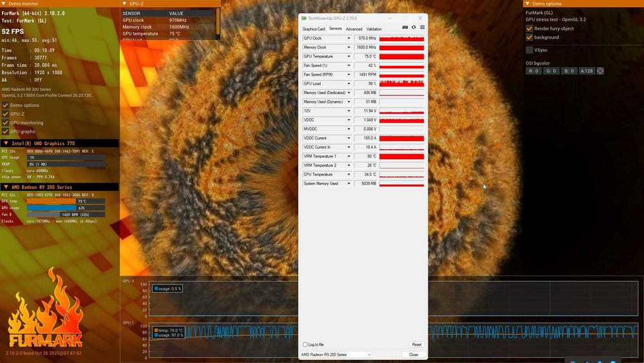The height and width of the screenshot is (363, 644).
Task: Click the FurMark flame logo
Action: click(46, 308)
